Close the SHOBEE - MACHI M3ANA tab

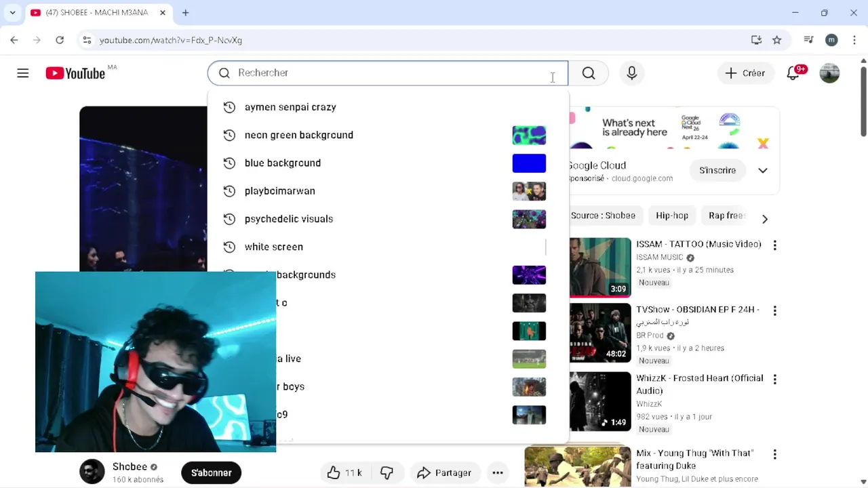pyautogui.click(x=163, y=13)
